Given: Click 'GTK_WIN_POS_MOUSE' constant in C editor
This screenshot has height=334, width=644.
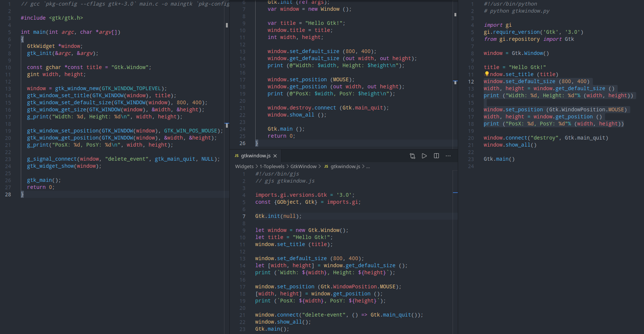Looking at the screenshot, I should pos(191,131).
